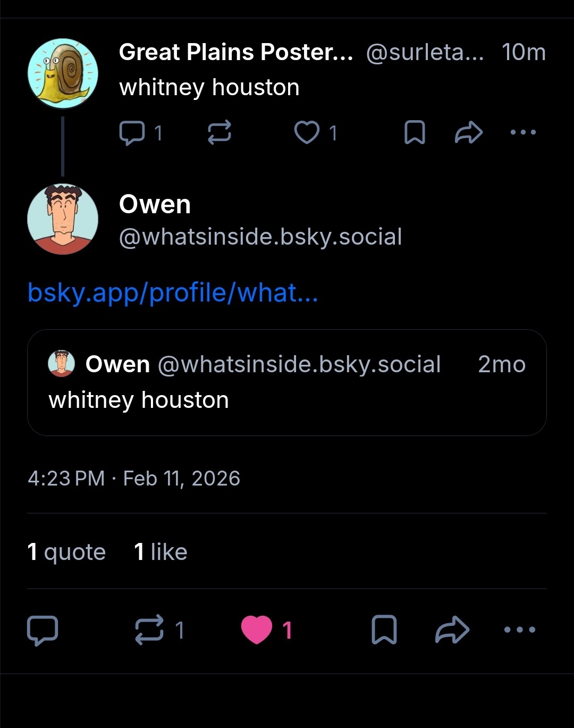Viewport: 574px width, 728px height.
Task: Repost the Great Plains Poster post
Action: pos(219,132)
